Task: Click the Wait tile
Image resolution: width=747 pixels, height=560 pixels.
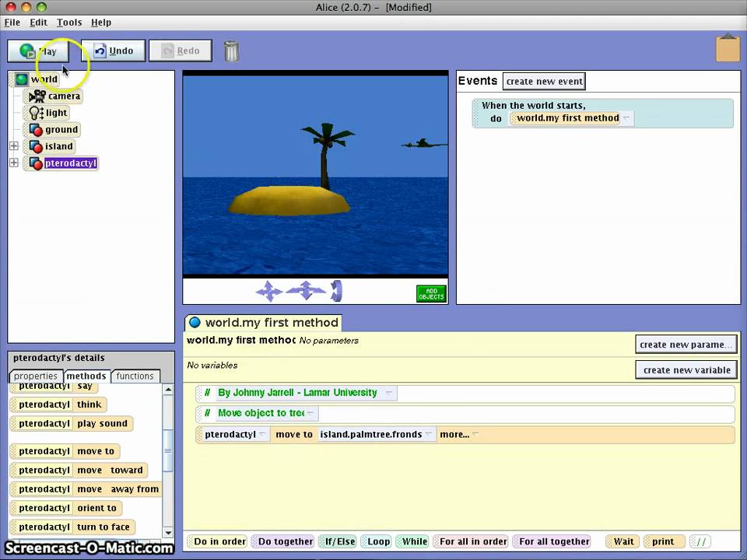Action: (621, 541)
